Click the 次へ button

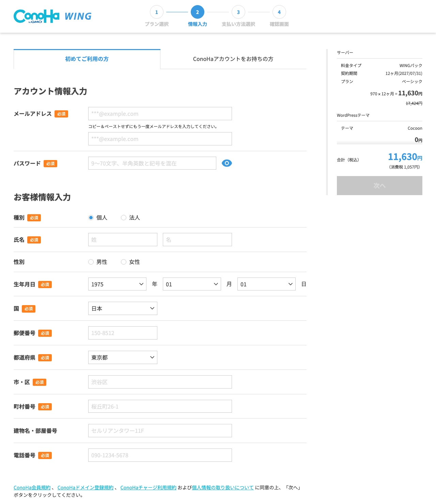(379, 186)
